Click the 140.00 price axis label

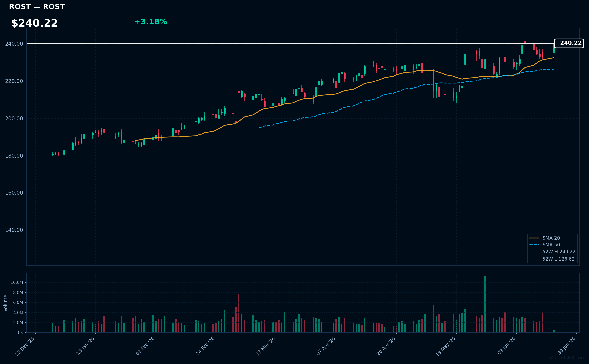(x=14, y=230)
